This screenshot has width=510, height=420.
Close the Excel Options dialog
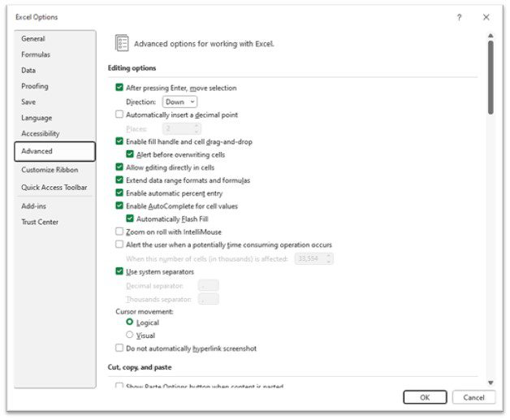click(x=486, y=17)
